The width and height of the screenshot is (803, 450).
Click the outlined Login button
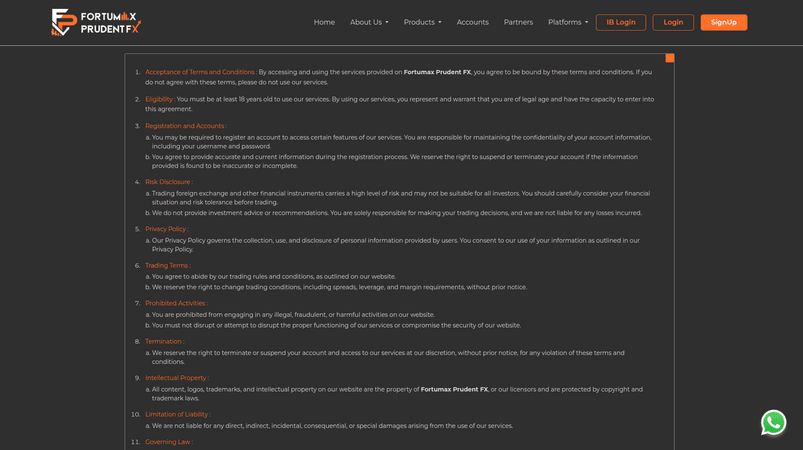[673, 22]
